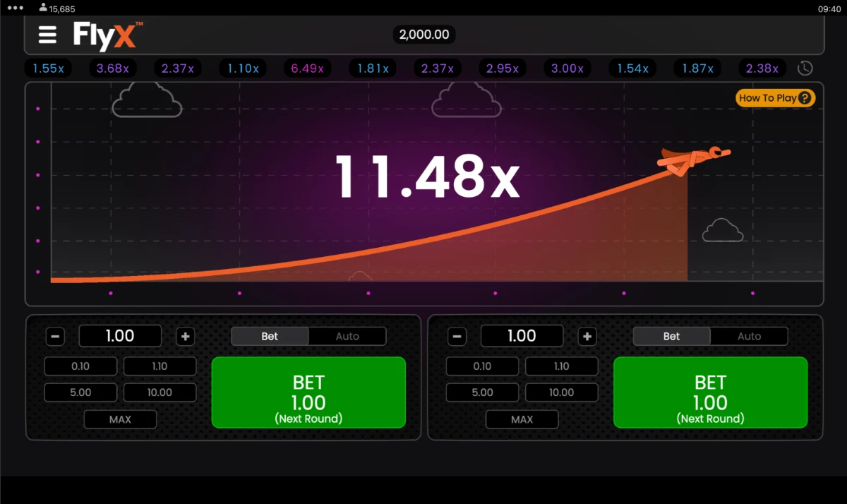Click the 1.87x history multiplier
847x504 pixels.
697,68
